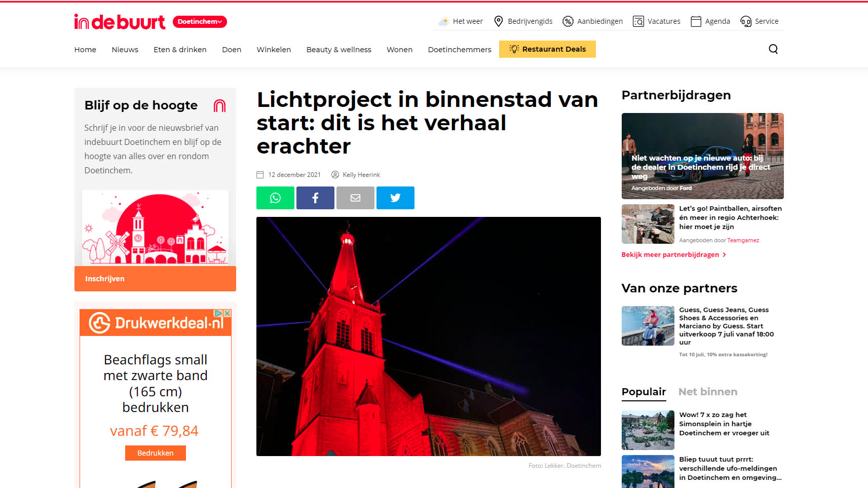Open the search magnifier icon

[x=773, y=49]
